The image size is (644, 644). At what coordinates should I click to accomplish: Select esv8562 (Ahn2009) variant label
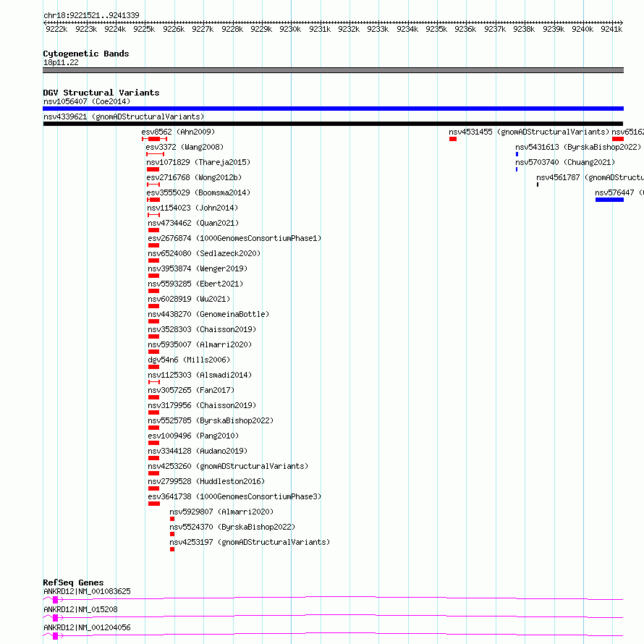pyautogui.click(x=178, y=132)
